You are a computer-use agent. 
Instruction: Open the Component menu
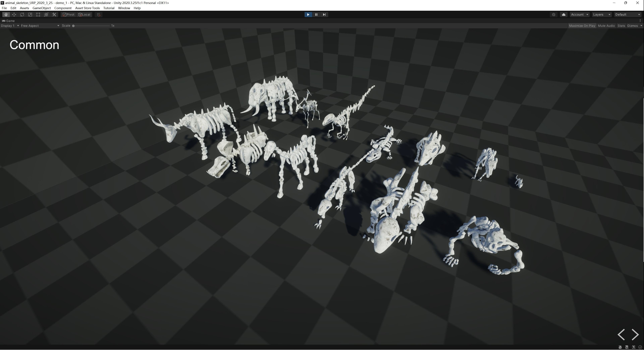click(63, 8)
